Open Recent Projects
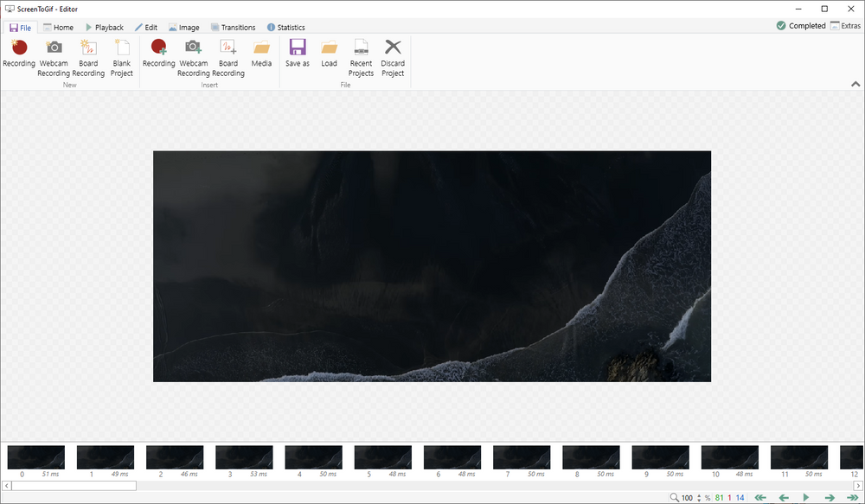The width and height of the screenshot is (865, 504). tap(361, 58)
